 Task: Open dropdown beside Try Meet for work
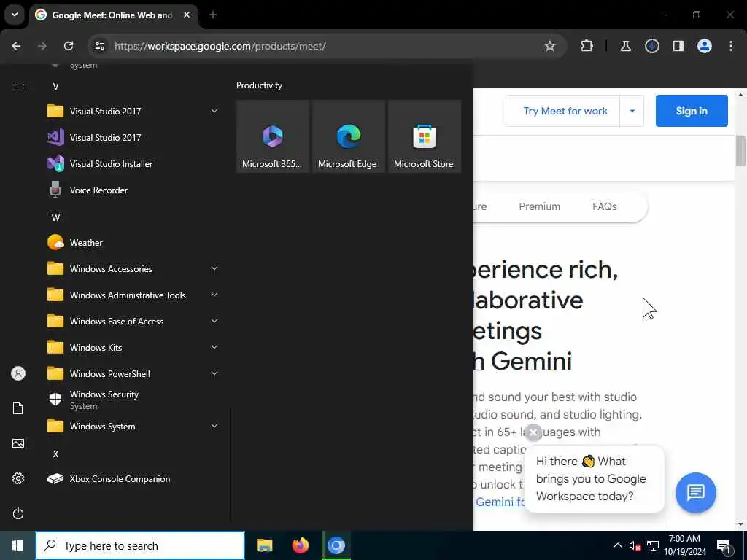coord(632,111)
